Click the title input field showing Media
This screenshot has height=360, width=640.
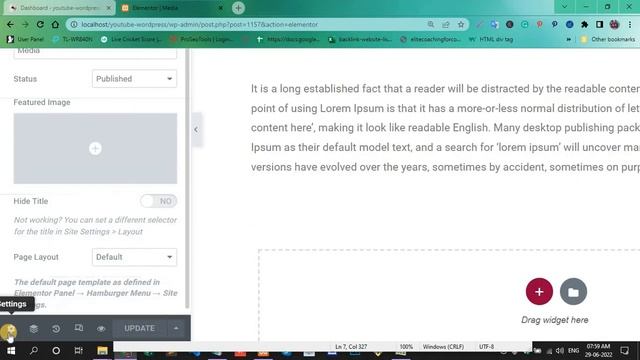pos(95,52)
